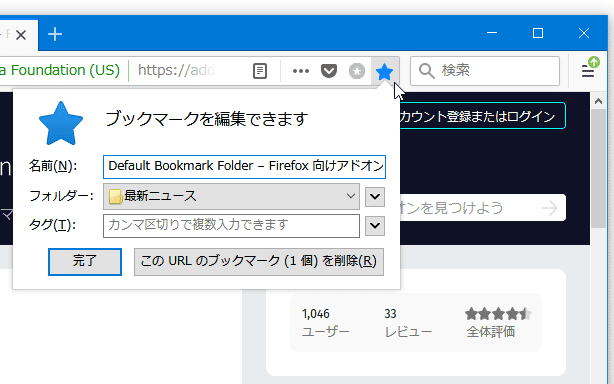614x384 pixels.
Task: Open the page actions three-dots menu
Action: point(301,71)
